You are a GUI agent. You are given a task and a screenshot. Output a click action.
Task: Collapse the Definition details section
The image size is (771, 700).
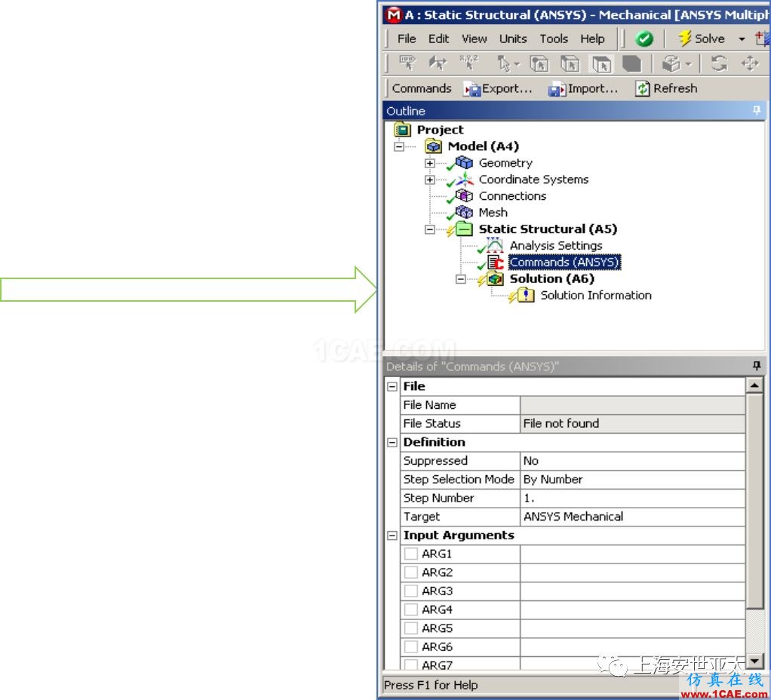(392, 443)
